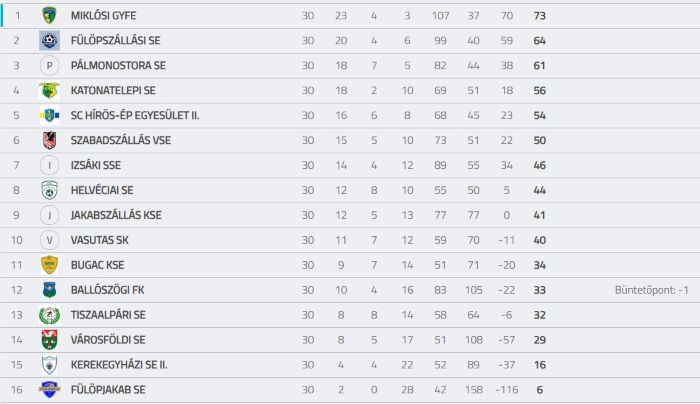Select the Kerekegyházi SE II. shield icon

(49, 365)
